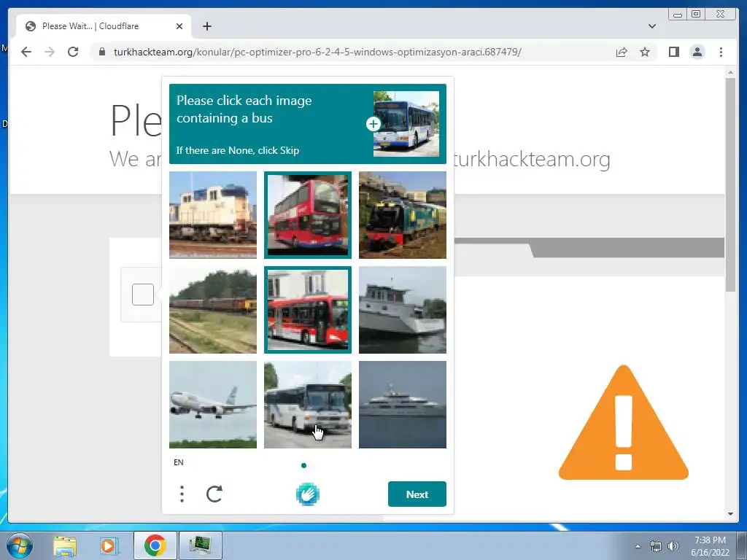
Task: Click the browser back arrow
Action: [x=26, y=52]
